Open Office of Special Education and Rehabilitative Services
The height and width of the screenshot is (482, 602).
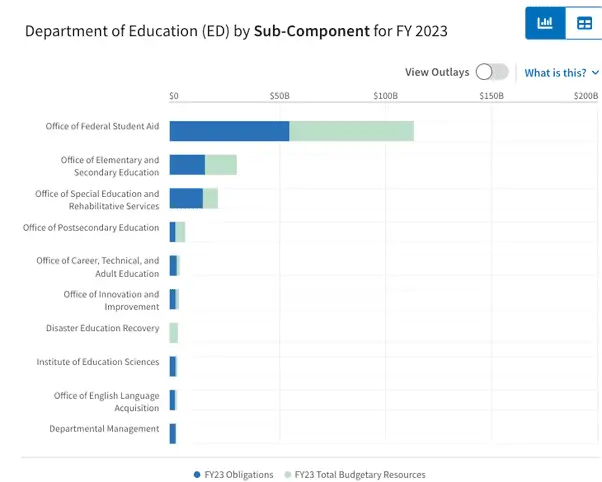(x=97, y=200)
